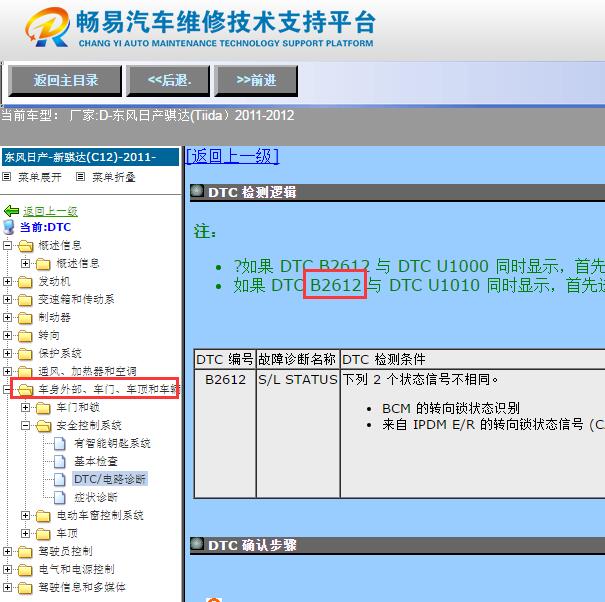This screenshot has height=602, width=605.
Task: Click the 基本检查 document icon
Action: pyautogui.click(x=60, y=462)
